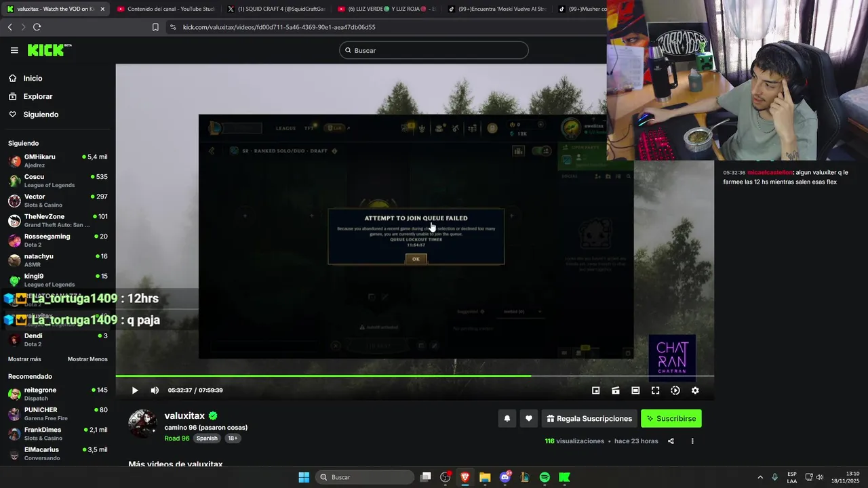Open valuxitax profile avatar
Viewport: 868px width, 488px height.
[143, 424]
